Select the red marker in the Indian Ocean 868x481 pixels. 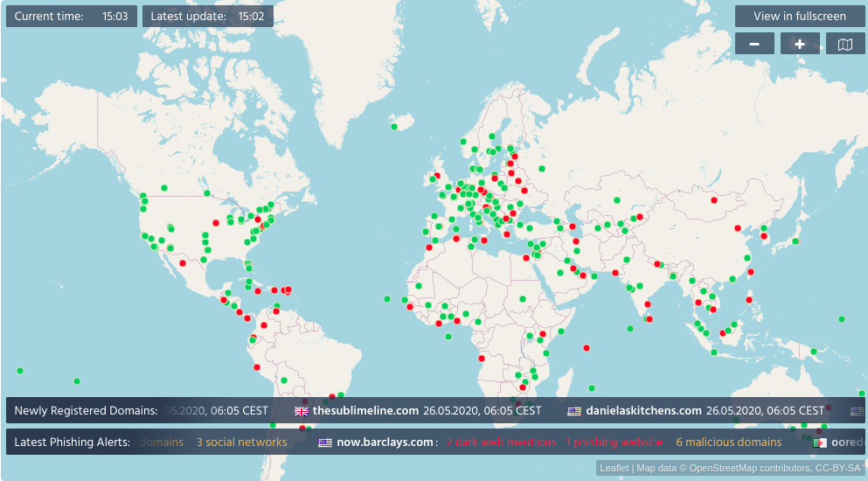point(587,348)
